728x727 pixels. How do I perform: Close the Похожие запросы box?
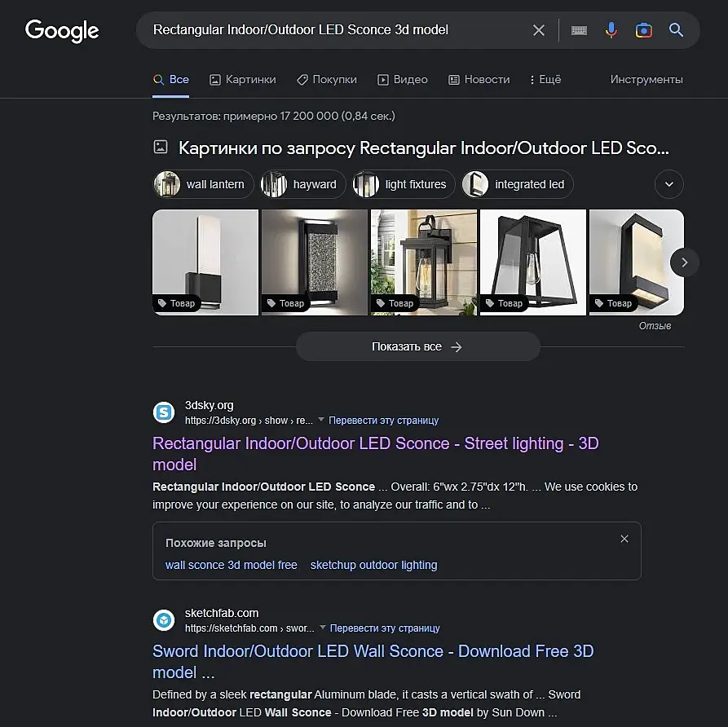click(624, 539)
